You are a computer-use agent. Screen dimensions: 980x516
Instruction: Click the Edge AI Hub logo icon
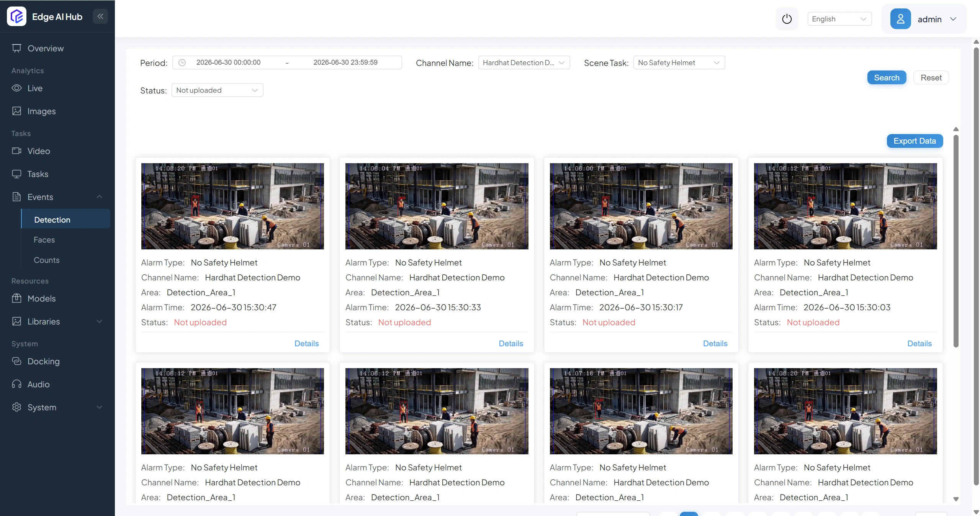tap(16, 16)
